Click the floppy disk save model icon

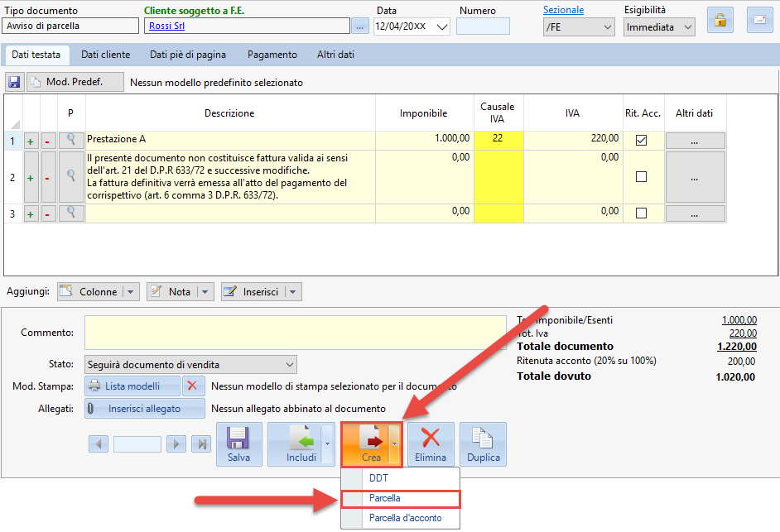14,83
